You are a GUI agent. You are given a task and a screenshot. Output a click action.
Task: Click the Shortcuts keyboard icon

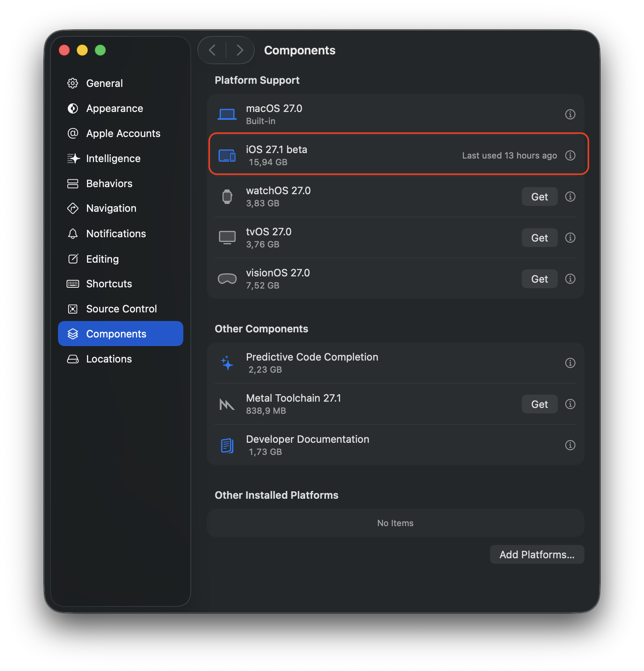(x=73, y=284)
